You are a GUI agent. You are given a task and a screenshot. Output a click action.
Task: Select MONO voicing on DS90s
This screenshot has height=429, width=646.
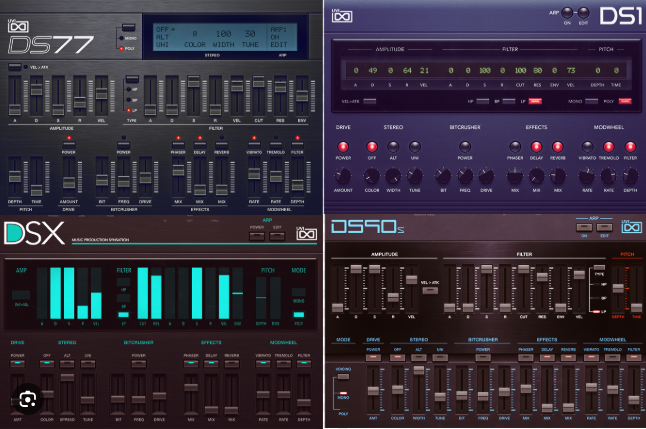click(343, 393)
